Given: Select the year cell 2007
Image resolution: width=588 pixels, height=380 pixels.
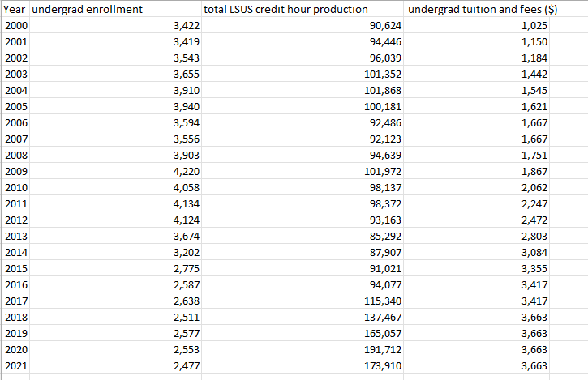Looking at the screenshot, I should (15, 139).
